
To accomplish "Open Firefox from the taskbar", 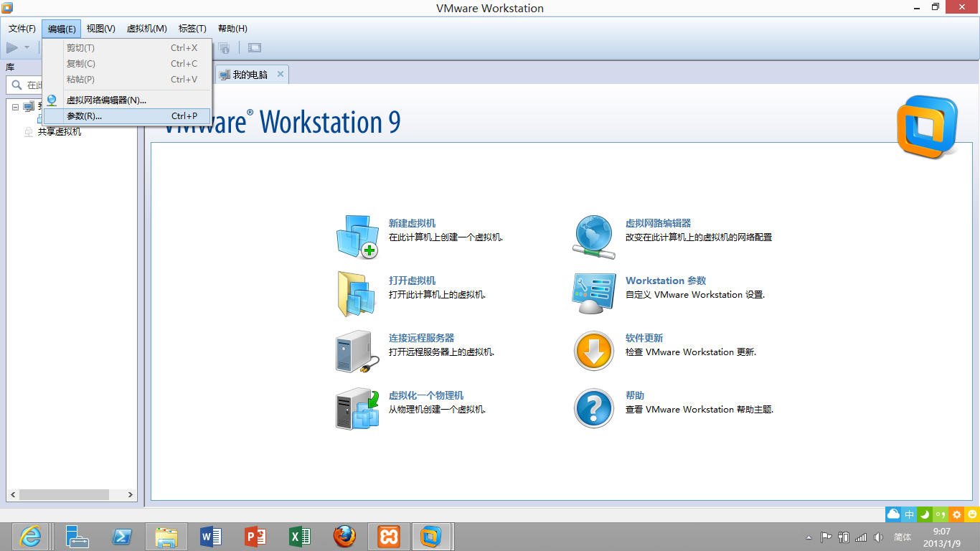I will tap(344, 537).
